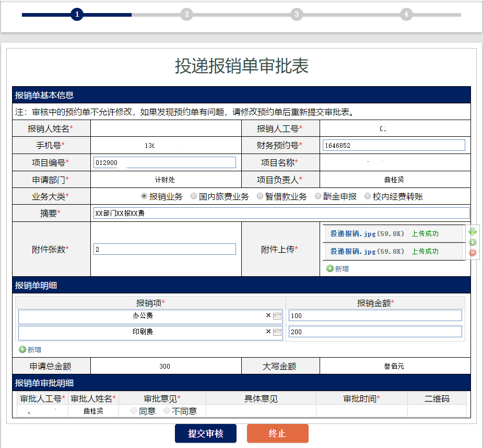
Task: Open the item picker for 办公费 row
Action: point(277,316)
